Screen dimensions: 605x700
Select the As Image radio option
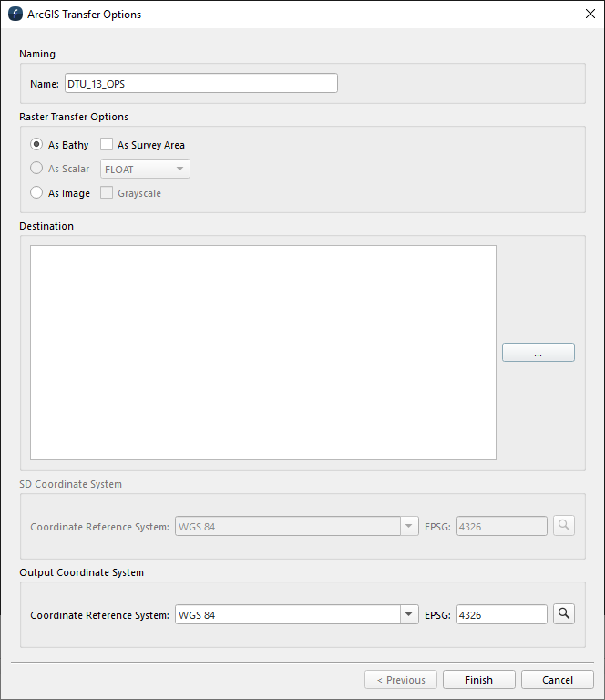[x=36, y=193]
